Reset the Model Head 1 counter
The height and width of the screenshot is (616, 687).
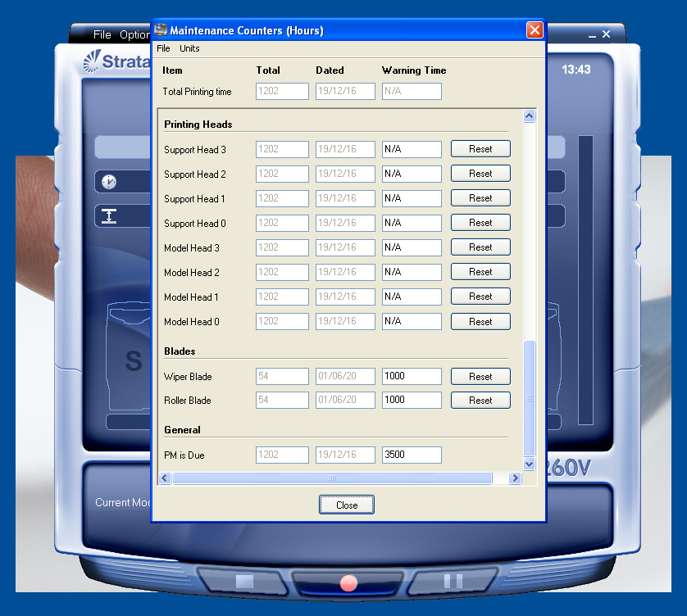coord(480,296)
